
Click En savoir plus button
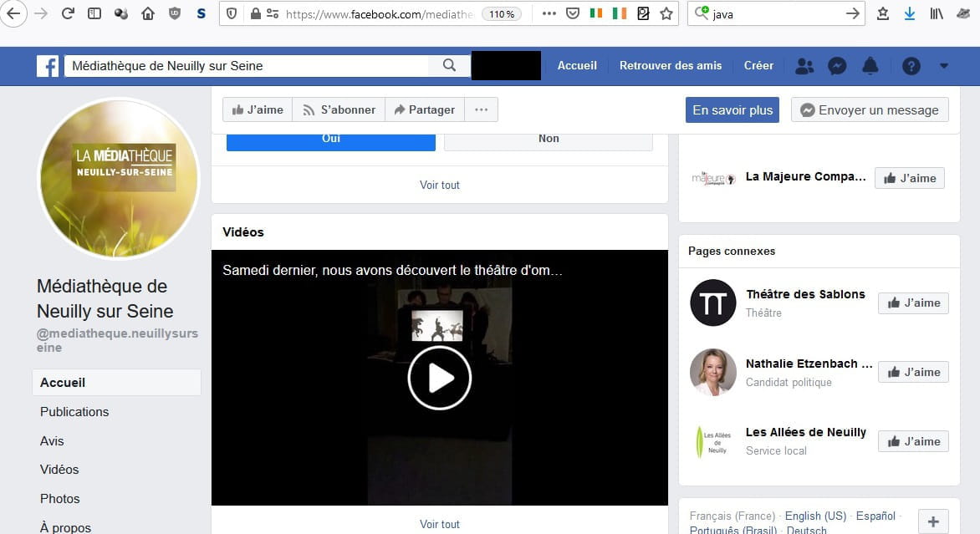point(732,110)
